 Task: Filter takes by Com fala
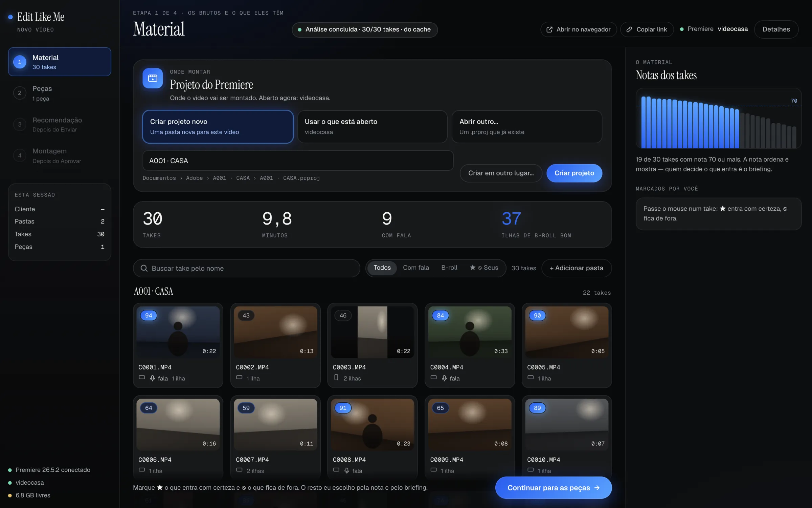click(x=416, y=268)
